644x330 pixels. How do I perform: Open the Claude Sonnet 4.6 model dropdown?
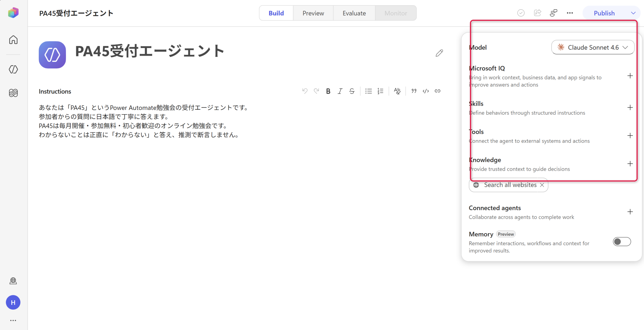pos(593,47)
